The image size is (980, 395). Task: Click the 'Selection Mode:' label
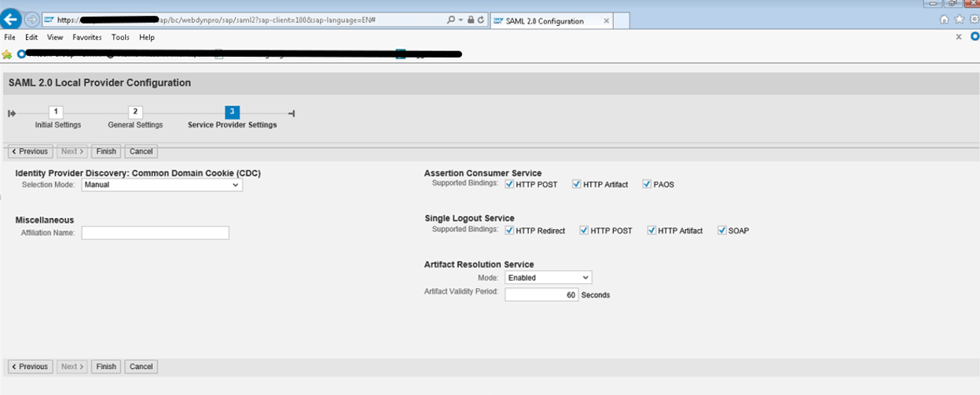[x=48, y=184]
